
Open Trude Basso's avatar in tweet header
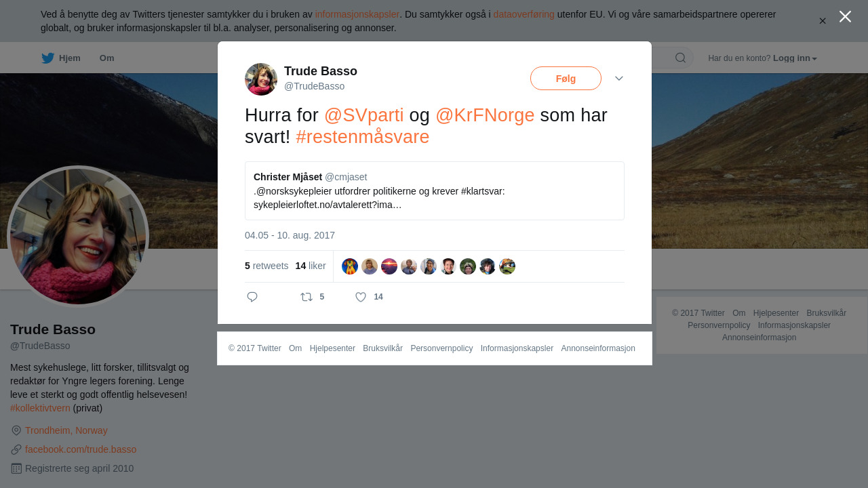(261, 79)
